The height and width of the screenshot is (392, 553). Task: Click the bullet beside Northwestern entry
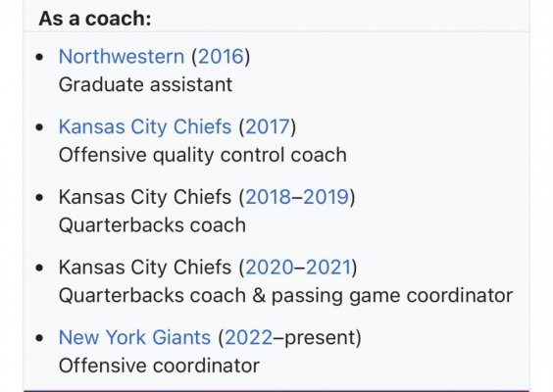40,57
